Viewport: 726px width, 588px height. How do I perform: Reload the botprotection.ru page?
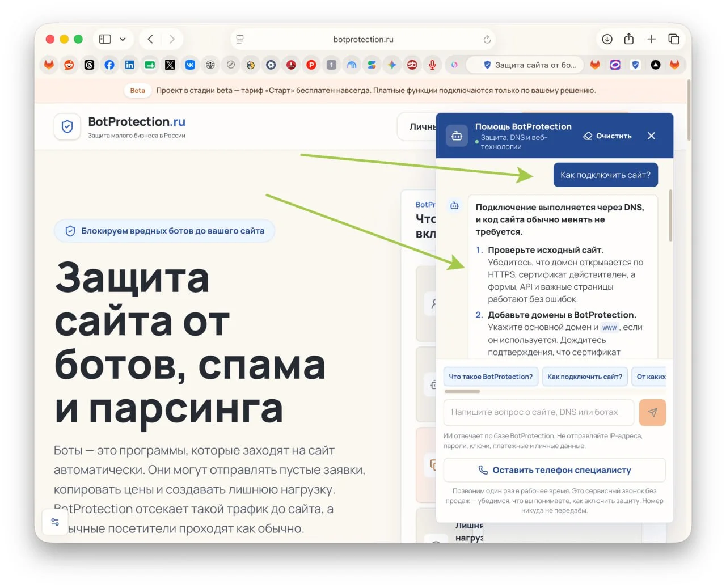tap(487, 40)
